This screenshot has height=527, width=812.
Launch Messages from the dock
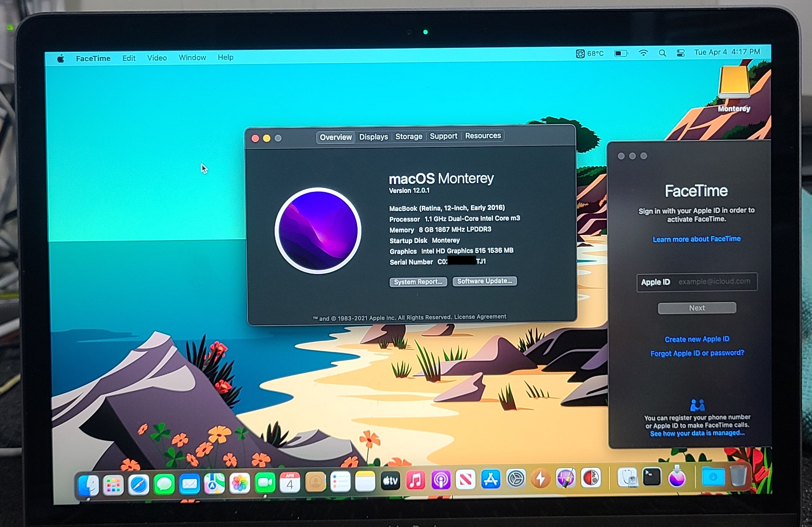point(164,485)
